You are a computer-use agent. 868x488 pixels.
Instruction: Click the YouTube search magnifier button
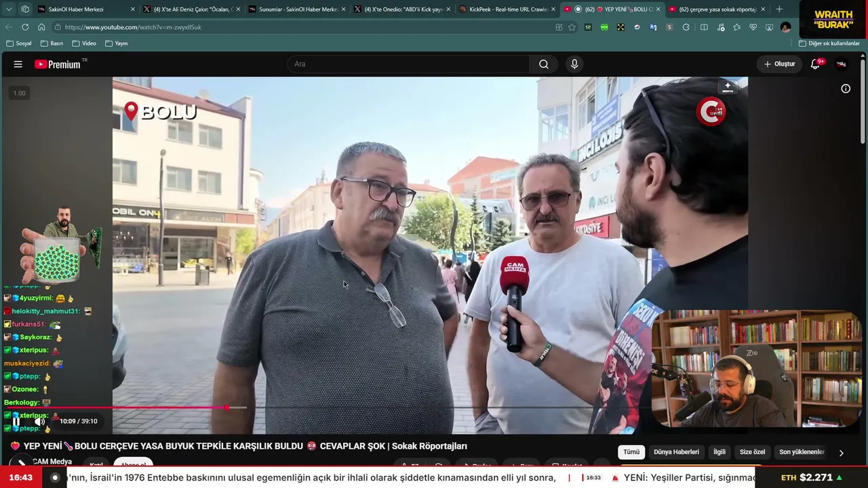pyautogui.click(x=544, y=64)
